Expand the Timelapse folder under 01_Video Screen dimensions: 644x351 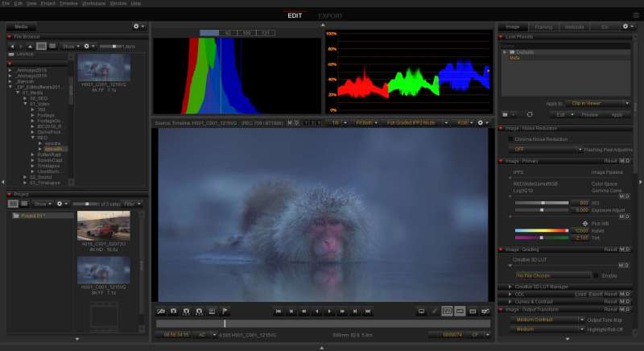click(32, 166)
